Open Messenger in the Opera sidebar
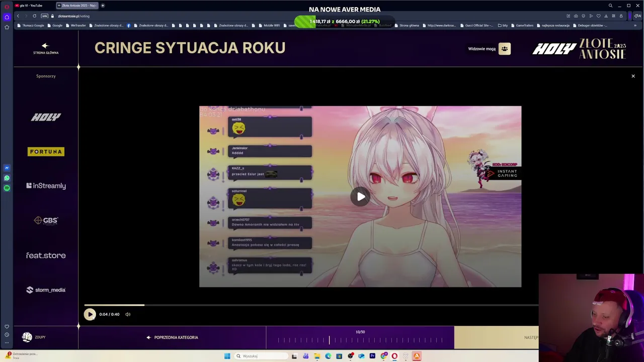 click(7, 168)
